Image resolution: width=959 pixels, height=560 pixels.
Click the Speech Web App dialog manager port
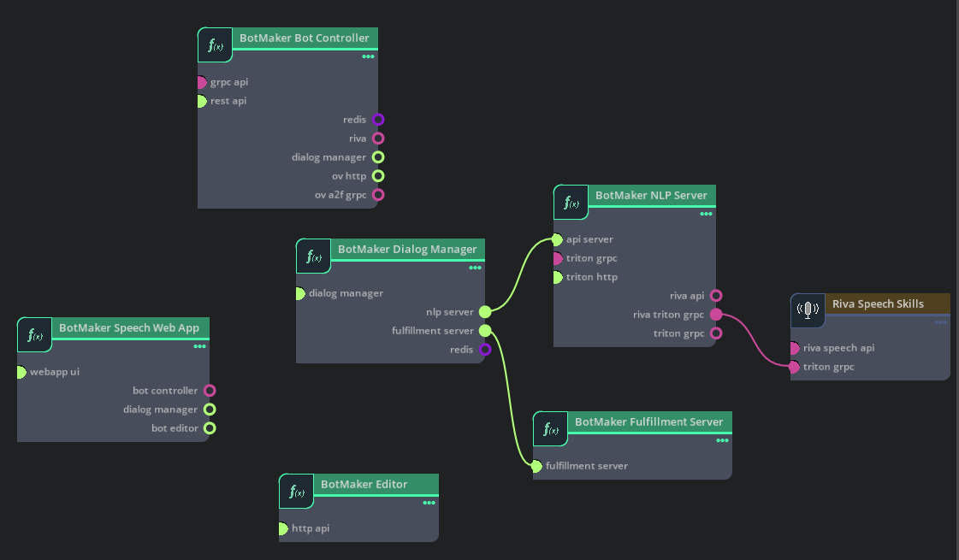click(210, 410)
